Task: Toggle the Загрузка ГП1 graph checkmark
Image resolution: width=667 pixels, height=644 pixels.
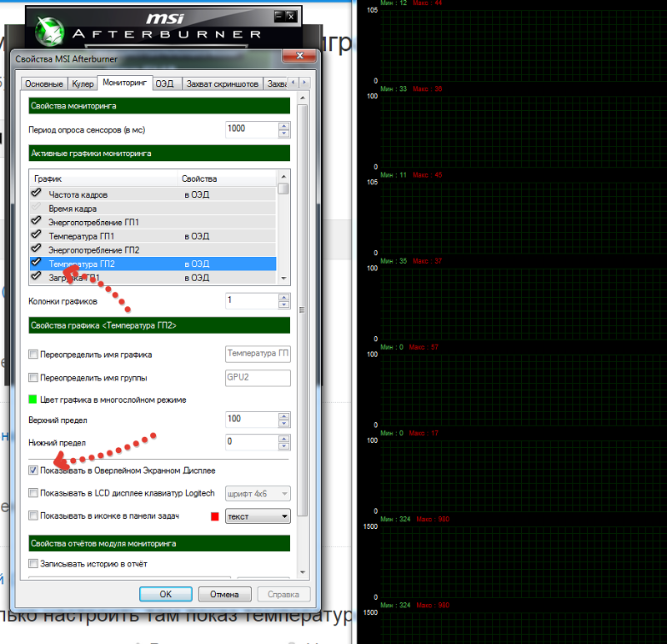Action: pos(36,277)
